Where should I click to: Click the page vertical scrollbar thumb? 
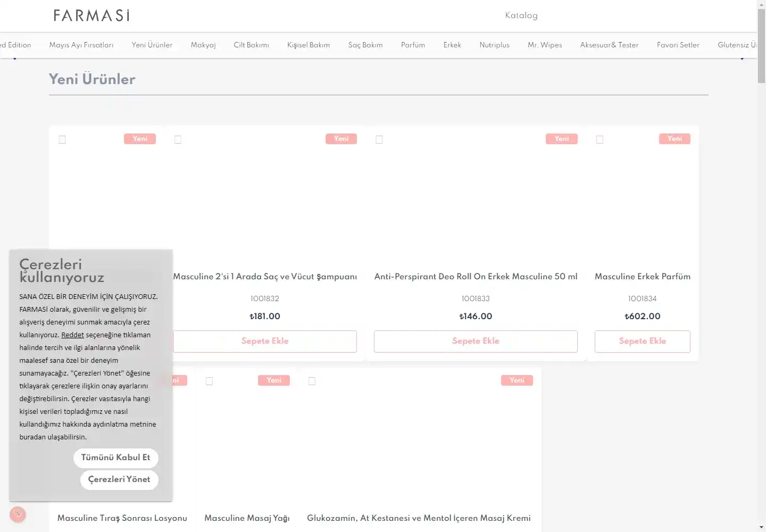(x=761, y=46)
